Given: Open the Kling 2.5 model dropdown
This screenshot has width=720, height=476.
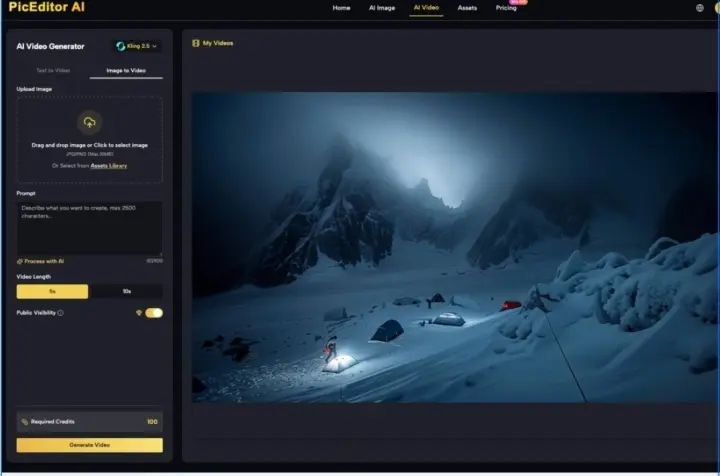Looking at the screenshot, I should (x=137, y=46).
